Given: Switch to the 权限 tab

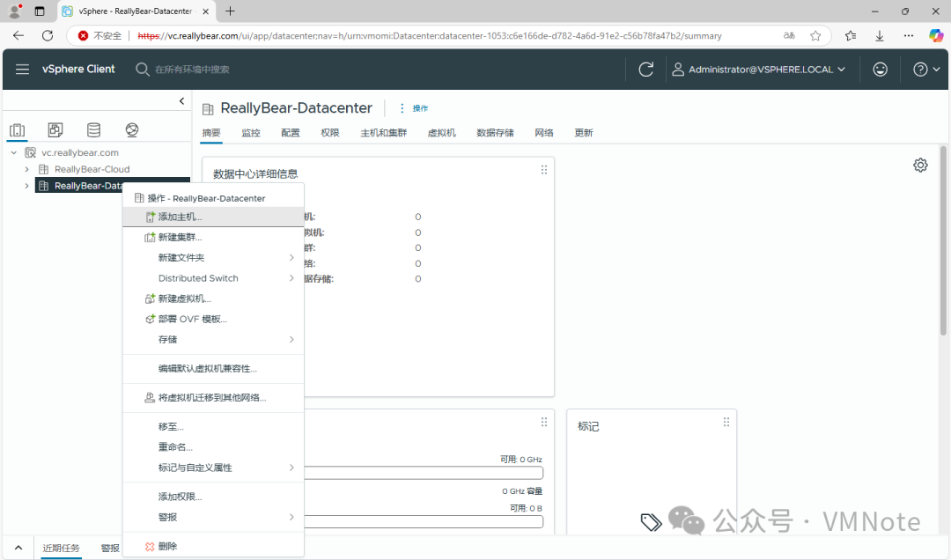Looking at the screenshot, I should tap(330, 133).
